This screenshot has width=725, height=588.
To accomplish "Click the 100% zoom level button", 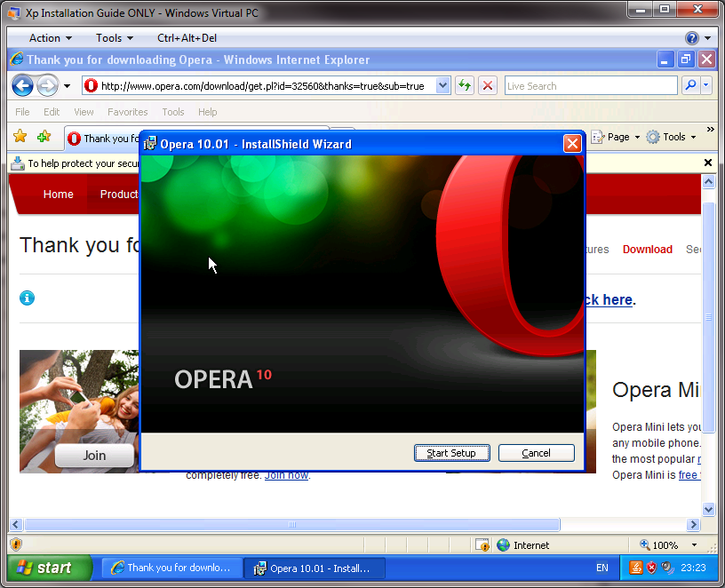I will 659,545.
